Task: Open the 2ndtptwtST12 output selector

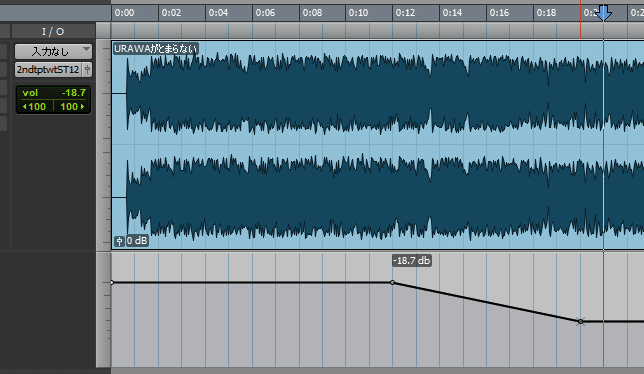Action: pyautogui.click(x=48, y=70)
